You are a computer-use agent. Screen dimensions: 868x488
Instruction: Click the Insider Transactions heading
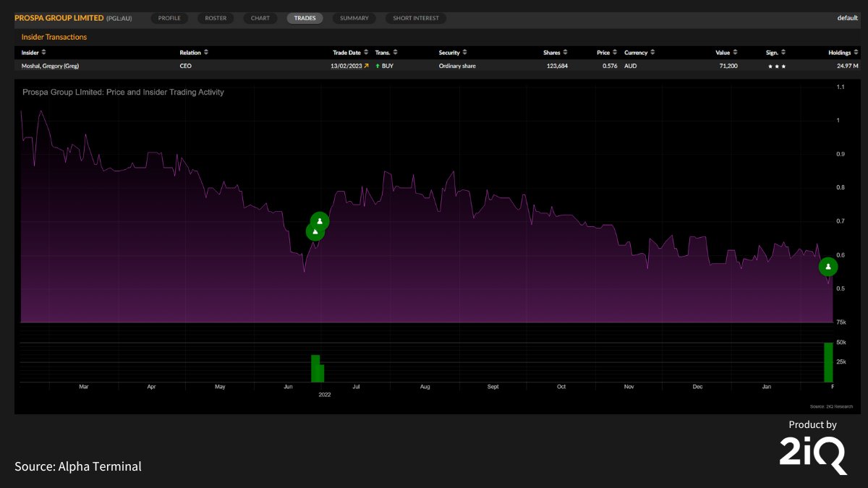pyautogui.click(x=54, y=37)
